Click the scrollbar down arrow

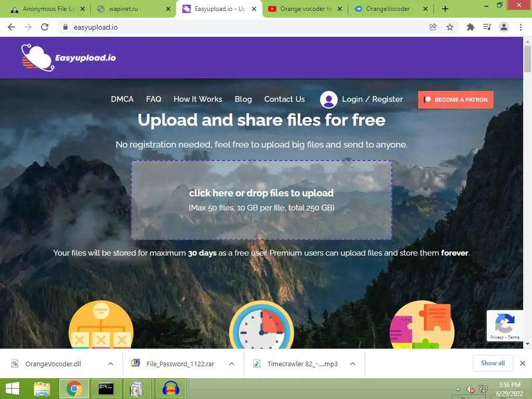[x=527, y=344]
